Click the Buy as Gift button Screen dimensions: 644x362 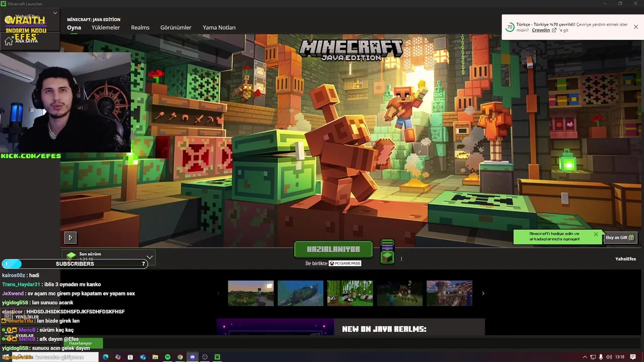pos(620,237)
